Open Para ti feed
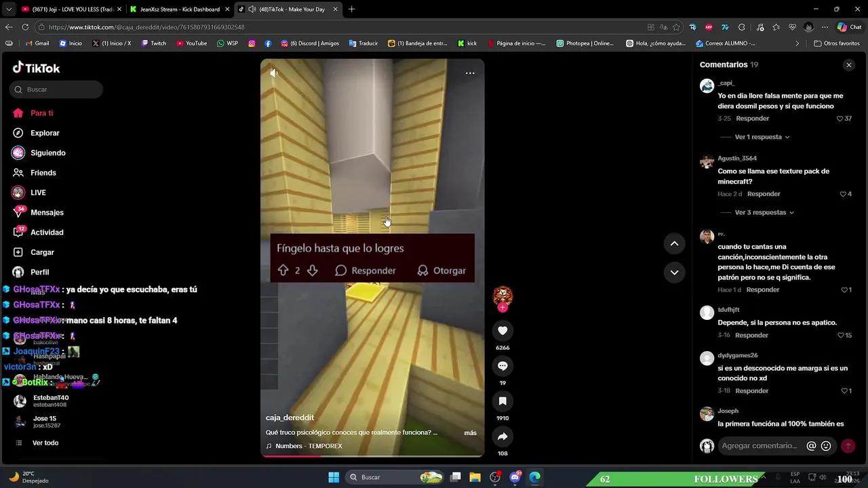 click(x=41, y=113)
